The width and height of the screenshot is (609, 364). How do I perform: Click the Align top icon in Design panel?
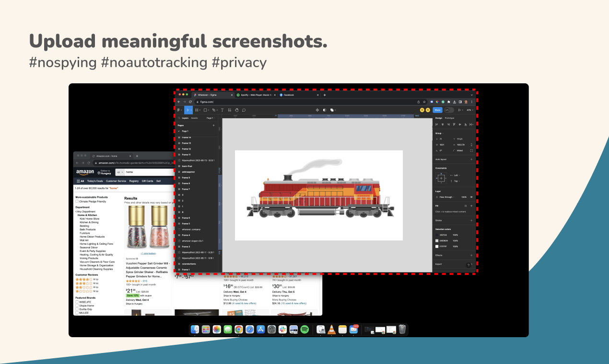coord(453,124)
